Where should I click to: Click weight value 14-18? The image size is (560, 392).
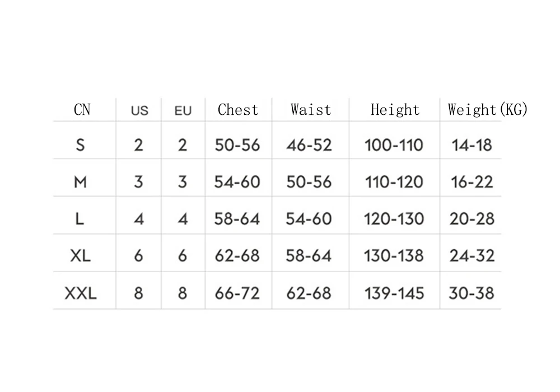tap(472, 145)
